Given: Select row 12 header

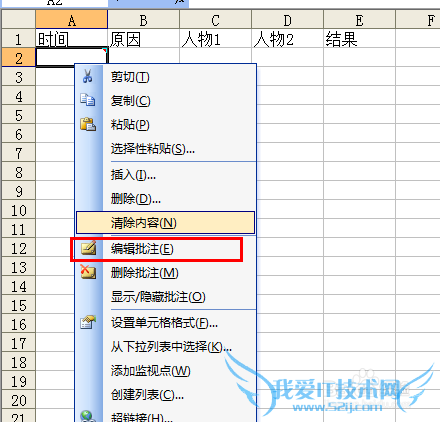Looking at the screenshot, I should click(19, 248).
